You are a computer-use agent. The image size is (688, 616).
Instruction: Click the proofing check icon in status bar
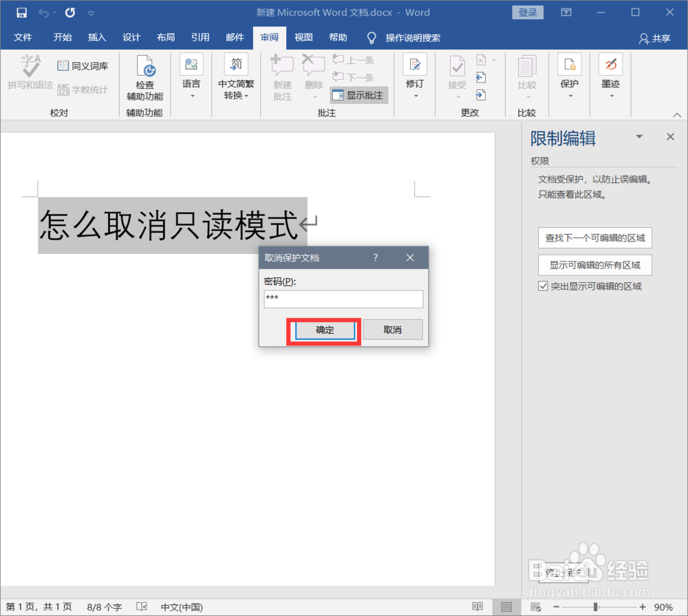142,607
